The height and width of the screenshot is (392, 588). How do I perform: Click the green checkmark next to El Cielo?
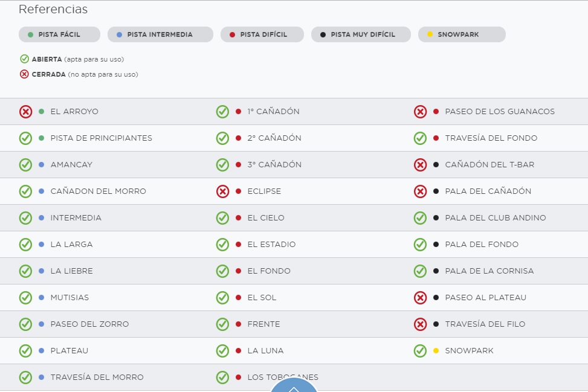tap(222, 218)
